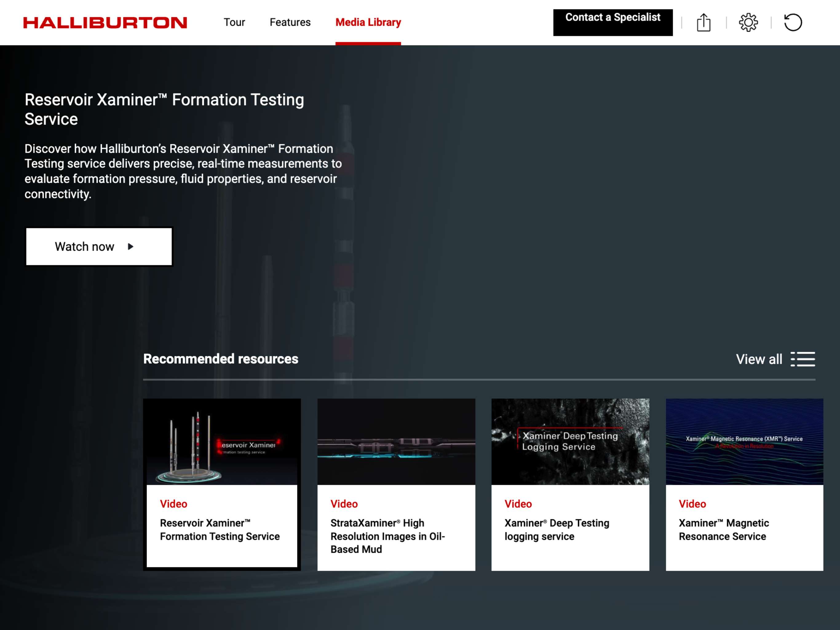
Task: Click the Watch now button
Action: click(x=99, y=247)
